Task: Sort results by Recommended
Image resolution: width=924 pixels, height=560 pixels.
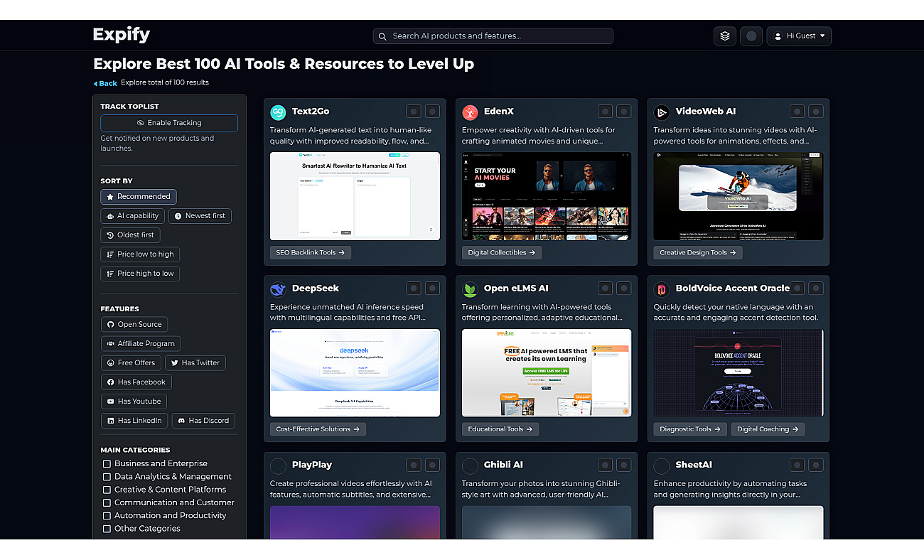Action: pos(139,197)
